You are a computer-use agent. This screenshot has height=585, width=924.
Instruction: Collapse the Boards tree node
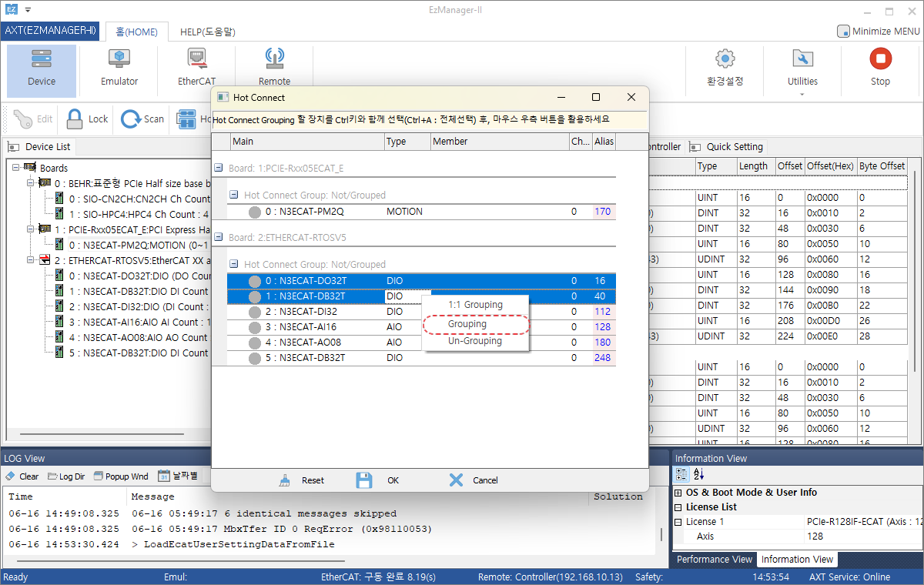(x=15, y=168)
